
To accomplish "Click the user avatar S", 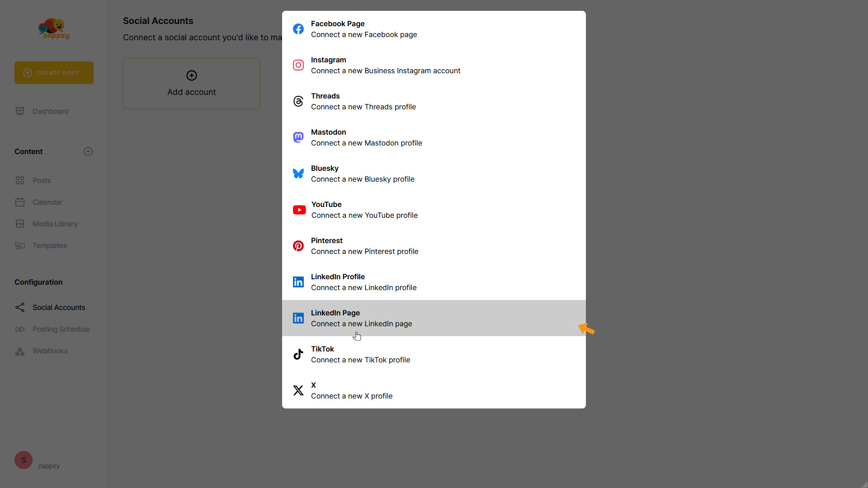I will [x=24, y=460].
